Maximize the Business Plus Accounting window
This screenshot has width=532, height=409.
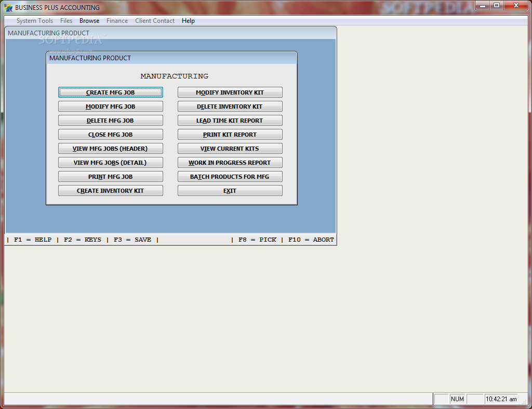pyautogui.click(x=497, y=6)
